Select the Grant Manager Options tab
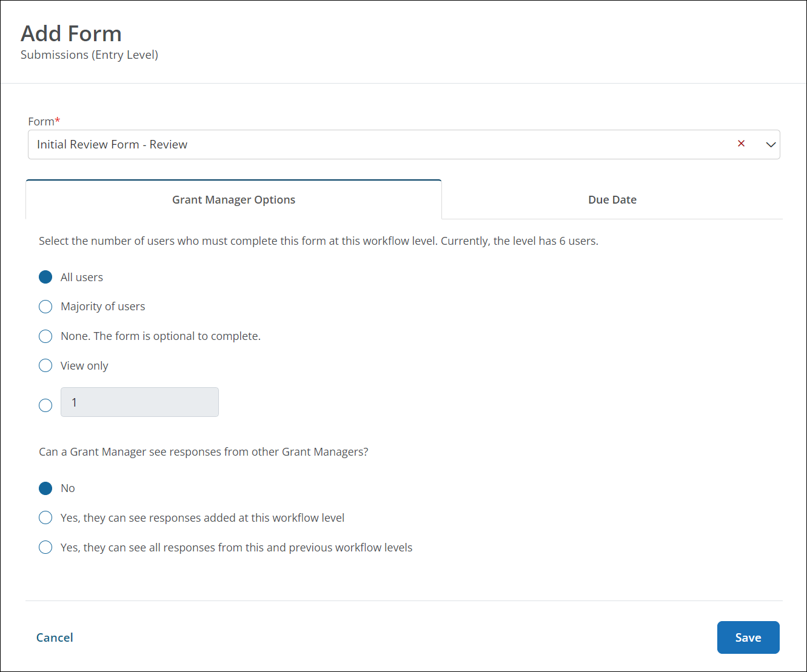This screenshot has width=807, height=672. tap(233, 200)
